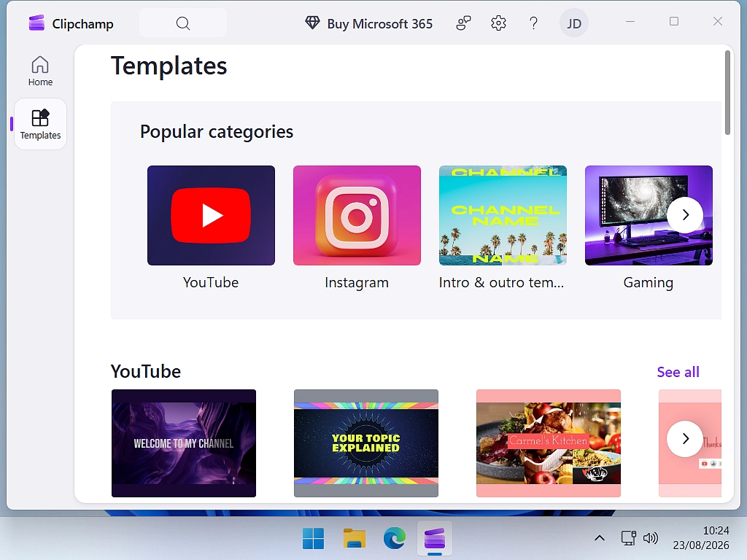Go to Home in sidebar

[41, 71]
